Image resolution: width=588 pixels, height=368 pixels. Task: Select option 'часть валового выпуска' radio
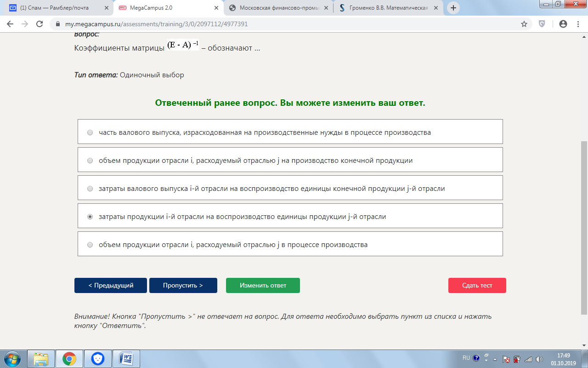click(90, 132)
